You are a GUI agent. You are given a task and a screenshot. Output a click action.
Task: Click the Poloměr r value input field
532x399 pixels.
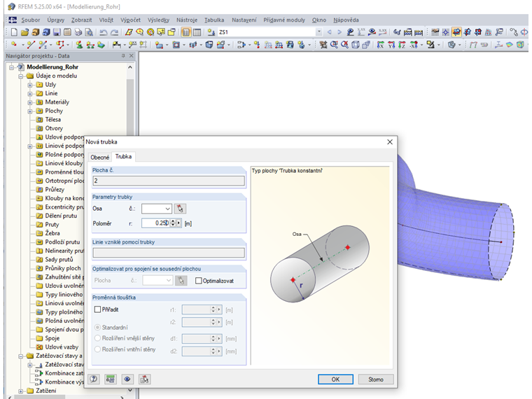click(155, 223)
